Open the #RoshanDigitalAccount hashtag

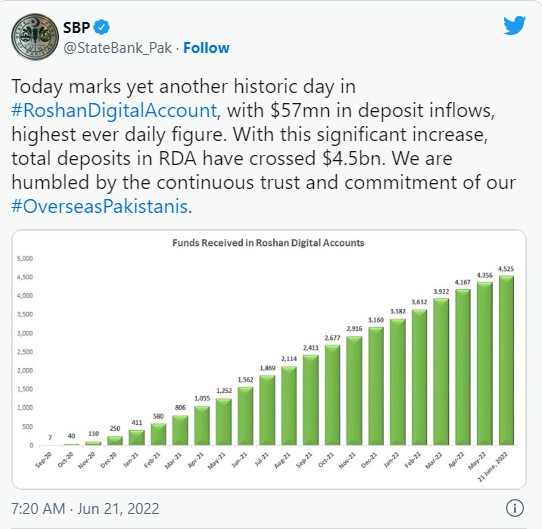114,110
